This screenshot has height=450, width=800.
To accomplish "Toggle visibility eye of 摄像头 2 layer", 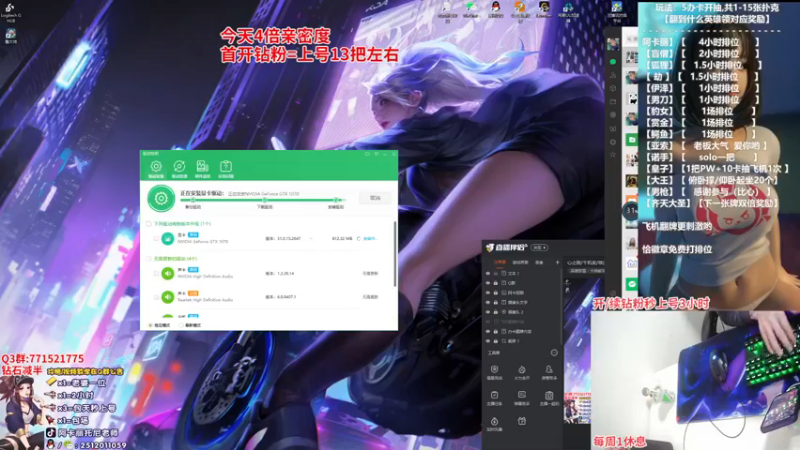I will tap(488, 312).
